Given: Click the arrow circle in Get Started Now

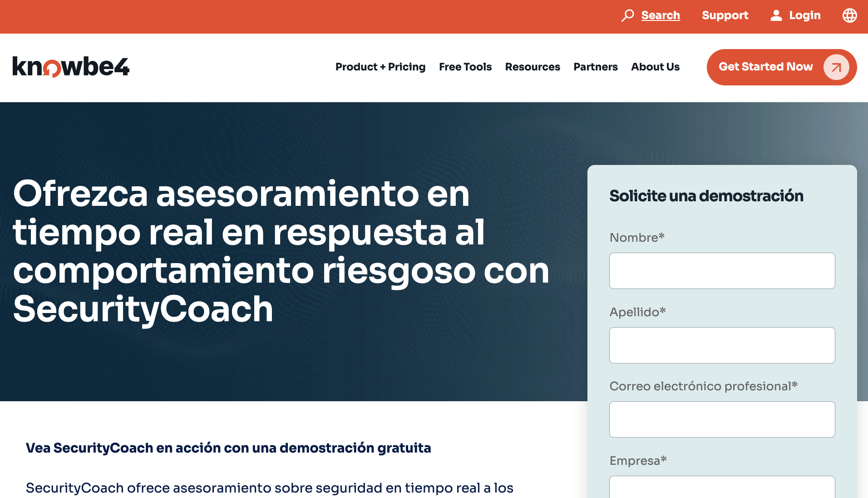Looking at the screenshot, I should pyautogui.click(x=836, y=67).
